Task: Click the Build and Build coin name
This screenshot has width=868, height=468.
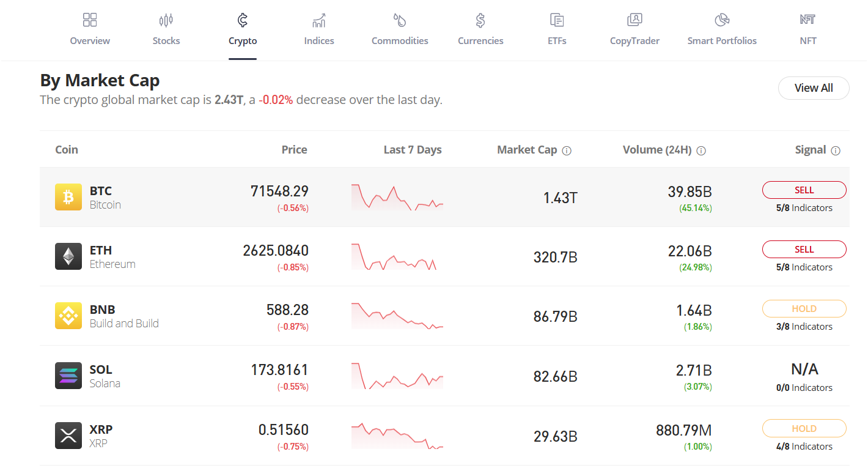Action: 124,324
